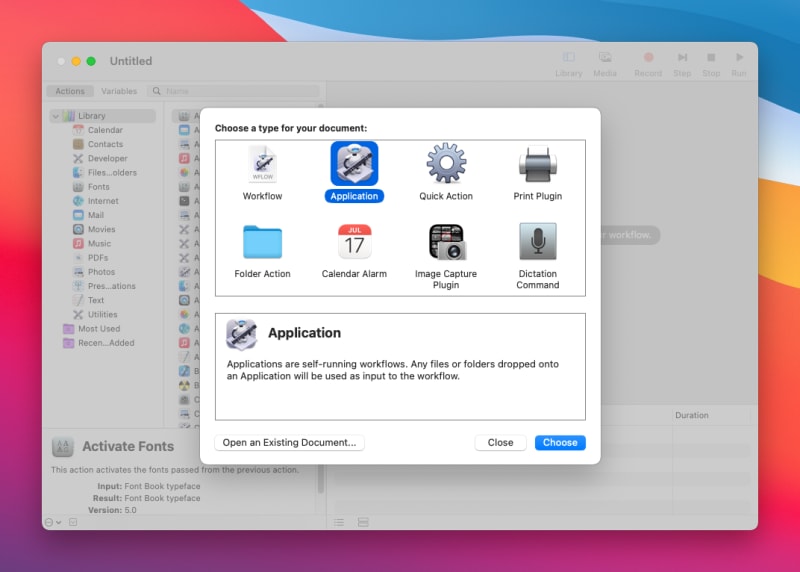Open the Library toolbar button

pos(568,64)
